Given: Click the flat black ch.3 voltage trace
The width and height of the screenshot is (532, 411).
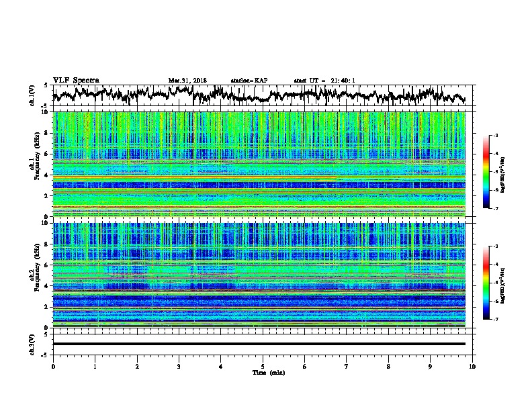Looking at the screenshot, I should [x=259, y=344].
